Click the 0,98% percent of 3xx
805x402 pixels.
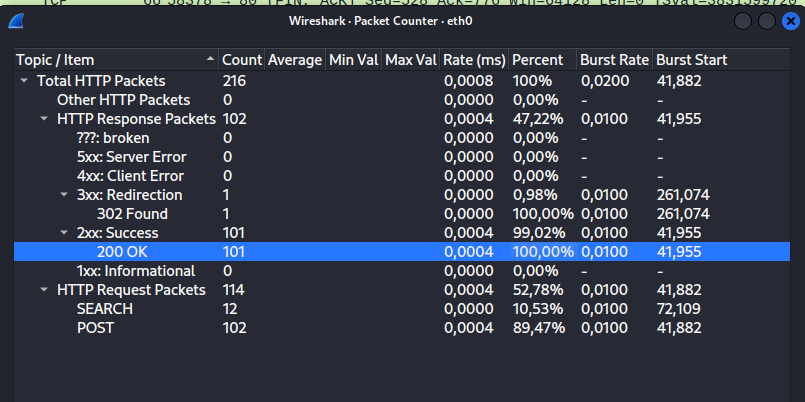[535, 195]
